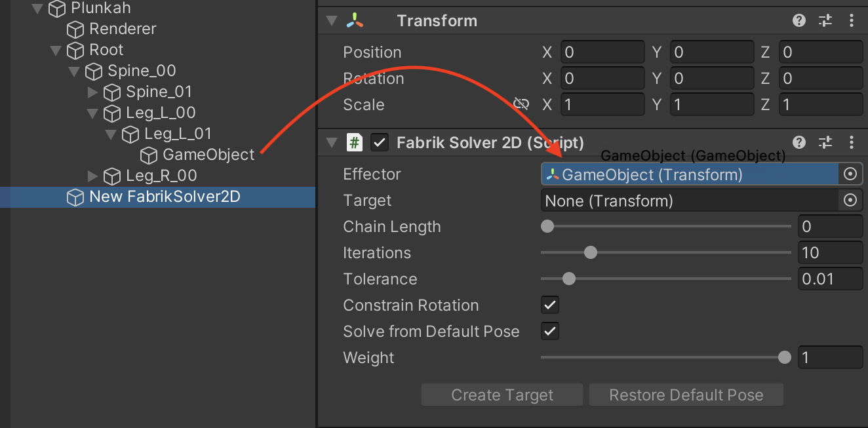This screenshot has width=868, height=428.
Task: Click Fabrik Solver 2D help icon
Action: (799, 142)
